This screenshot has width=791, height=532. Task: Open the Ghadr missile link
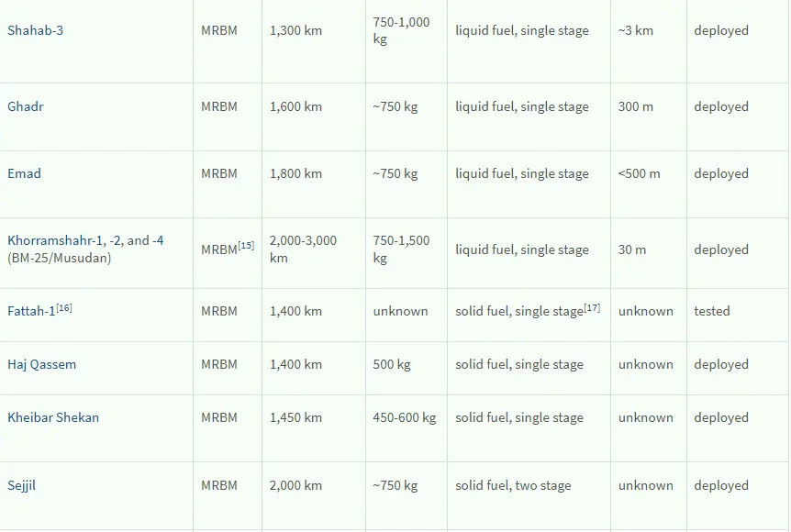click(x=26, y=106)
